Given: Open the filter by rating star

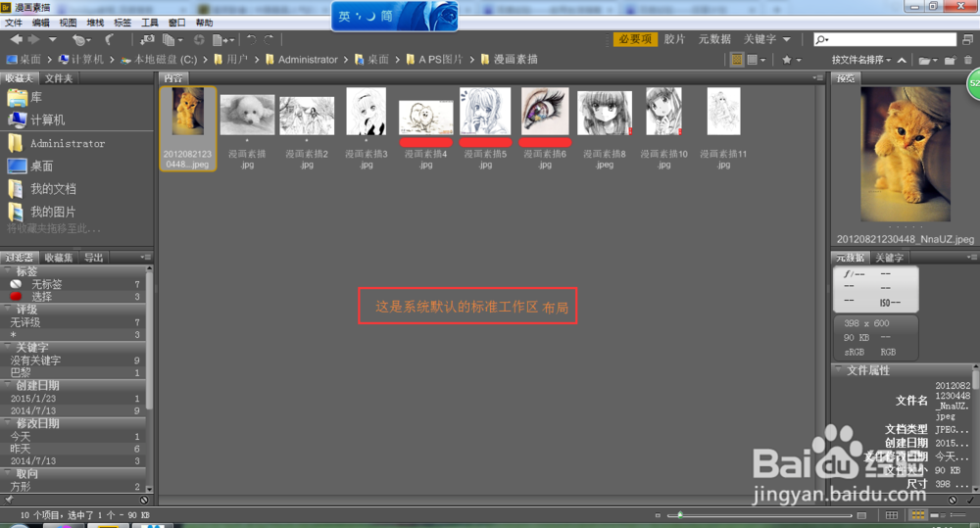Looking at the screenshot, I should (791, 60).
